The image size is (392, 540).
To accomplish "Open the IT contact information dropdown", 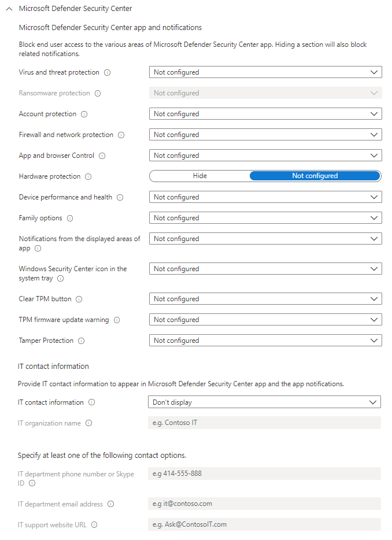I will click(264, 402).
